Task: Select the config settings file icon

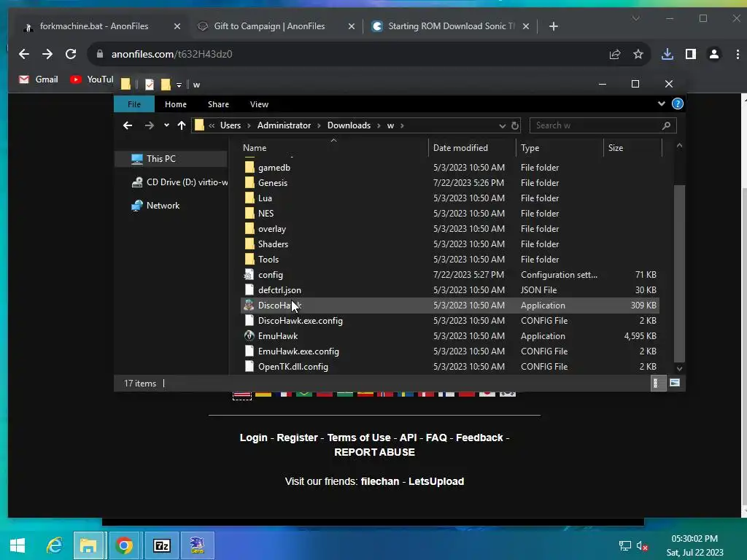Action: [249, 275]
